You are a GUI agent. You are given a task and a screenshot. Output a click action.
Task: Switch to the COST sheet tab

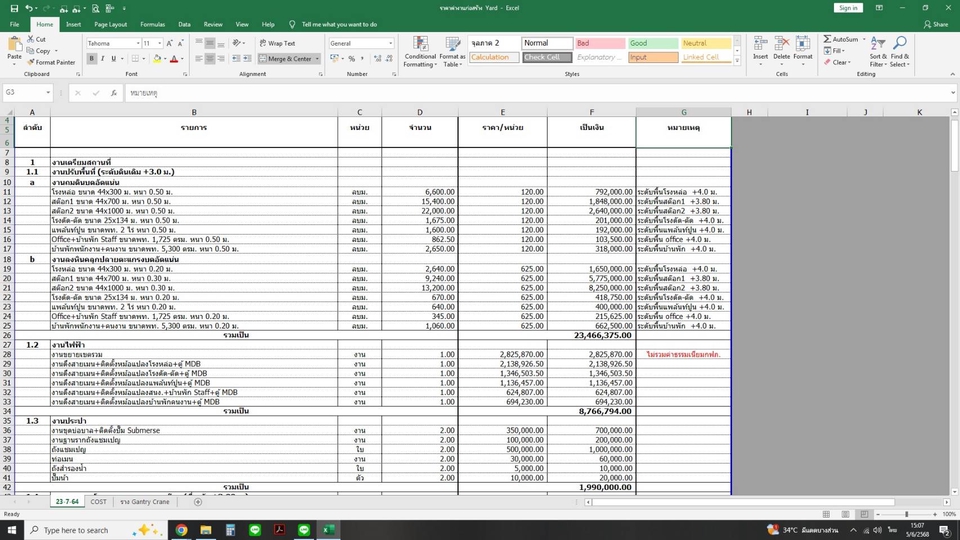coord(98,501)
